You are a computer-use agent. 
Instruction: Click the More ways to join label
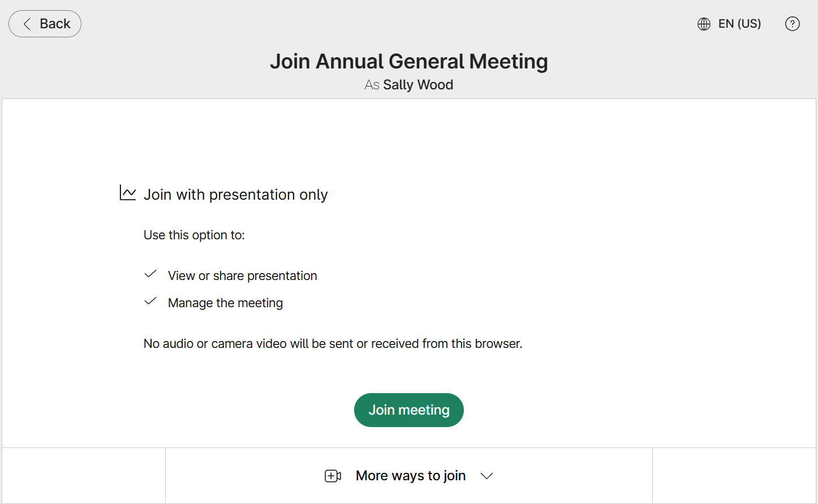click(x=410, y=476)
